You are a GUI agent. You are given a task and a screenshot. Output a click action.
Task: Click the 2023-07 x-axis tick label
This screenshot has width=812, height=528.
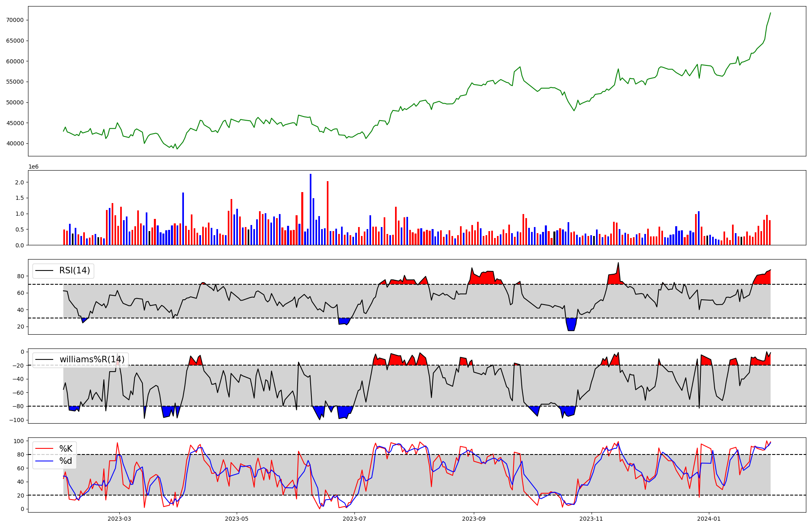(354, 519)
